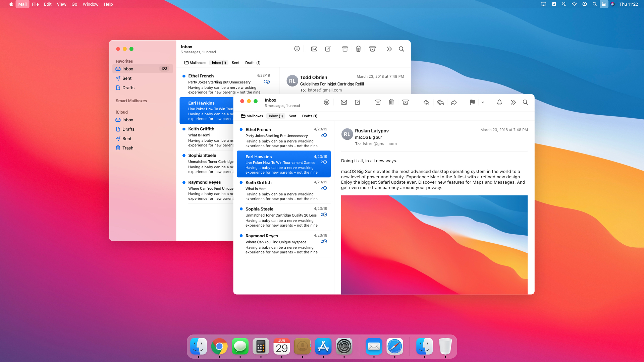This screenshot has width=644, height=362.
Task: Switch to Drafts (1) tab in front window
Action: (x=309, y=116)
